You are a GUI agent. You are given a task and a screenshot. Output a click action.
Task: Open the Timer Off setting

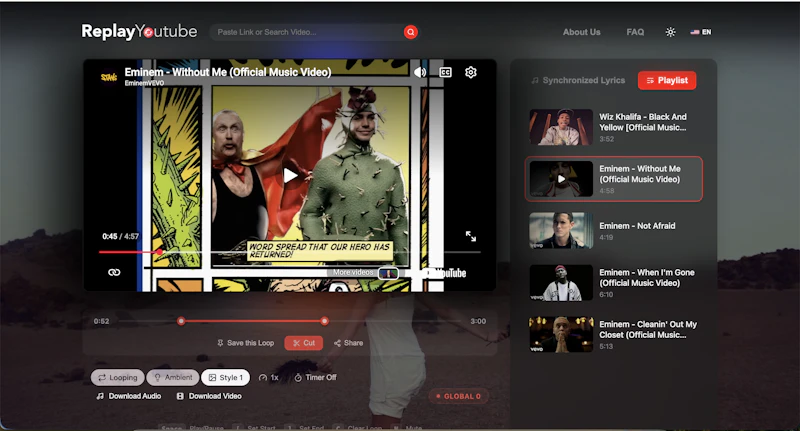click(x=315, y=377)
